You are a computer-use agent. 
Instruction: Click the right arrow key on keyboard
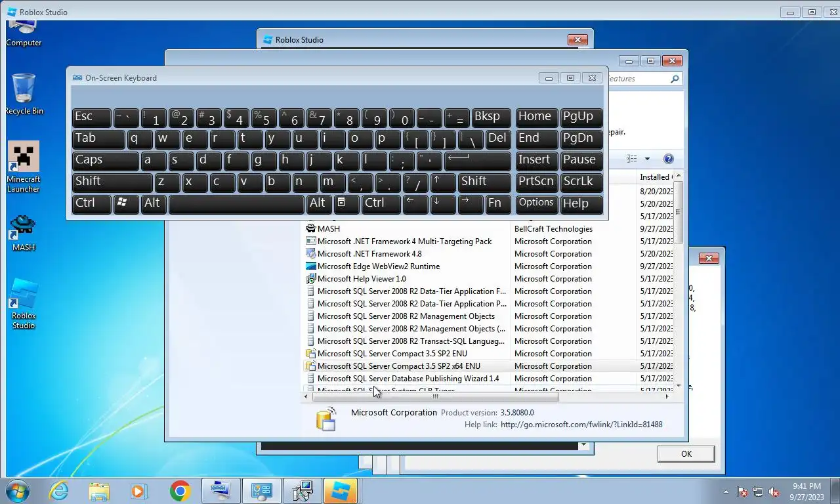pyautogui.click(x=471, y=204)
